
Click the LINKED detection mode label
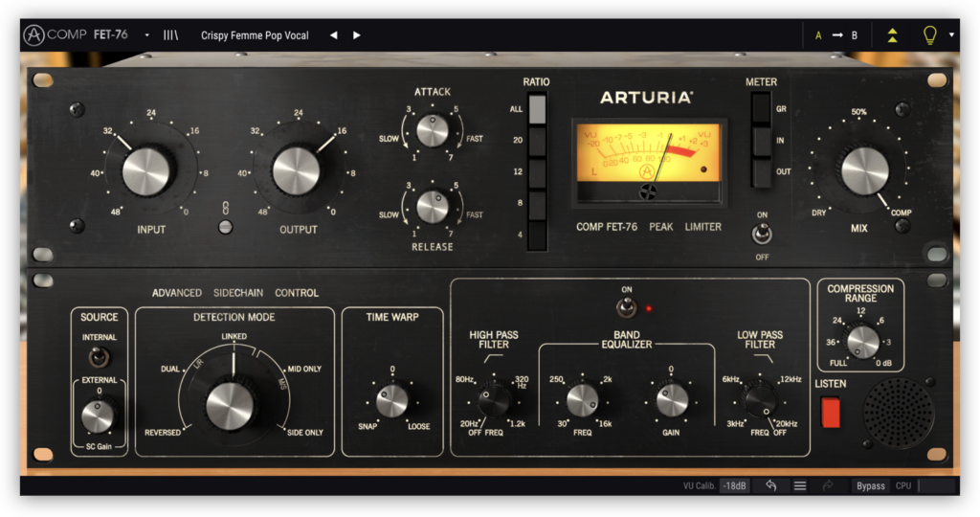(x=234, y=336)
